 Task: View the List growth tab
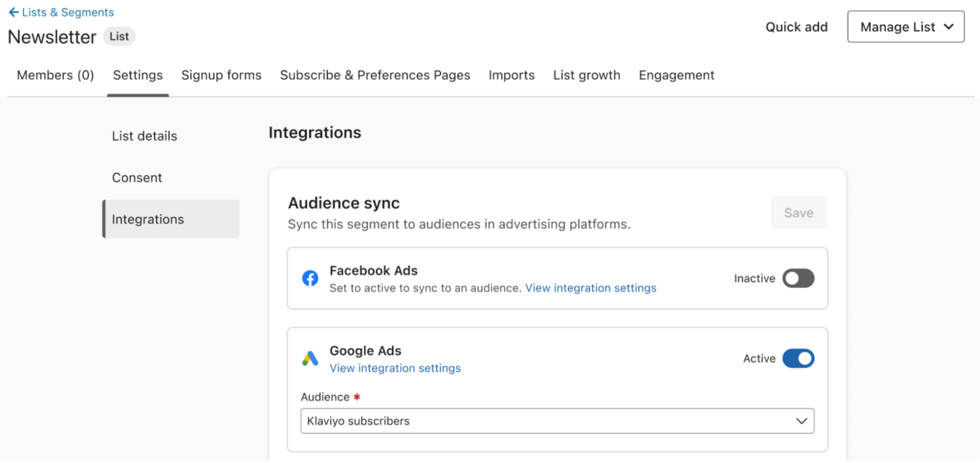tap(586, 75)
